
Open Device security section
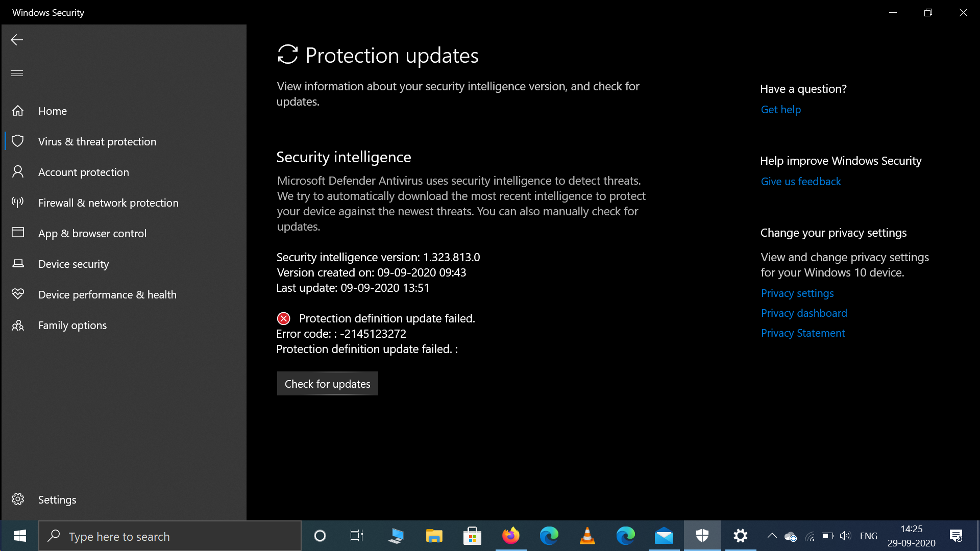[x=73, y=264]
